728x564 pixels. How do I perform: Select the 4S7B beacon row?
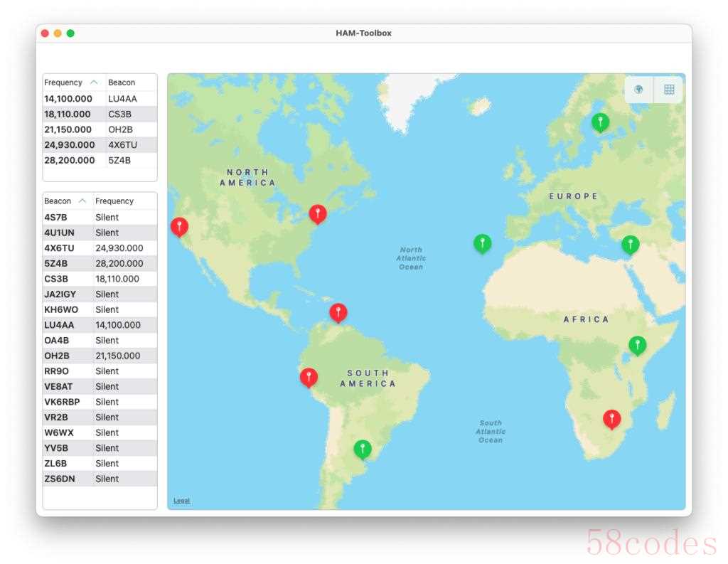[x=100, y=217]
